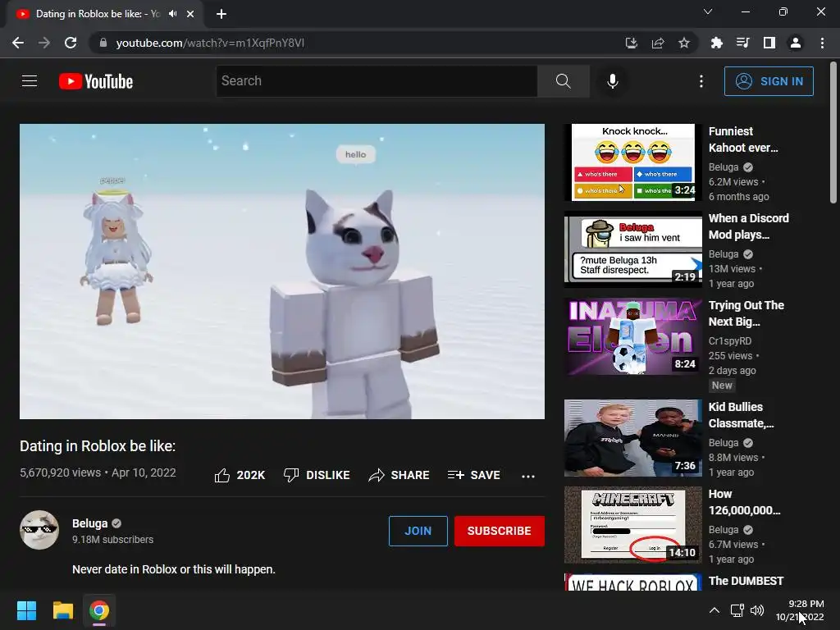Open more actions ellipsis under video
This screenshot has width=840, height=630.
pyautogui.click(x=528, y=476)
